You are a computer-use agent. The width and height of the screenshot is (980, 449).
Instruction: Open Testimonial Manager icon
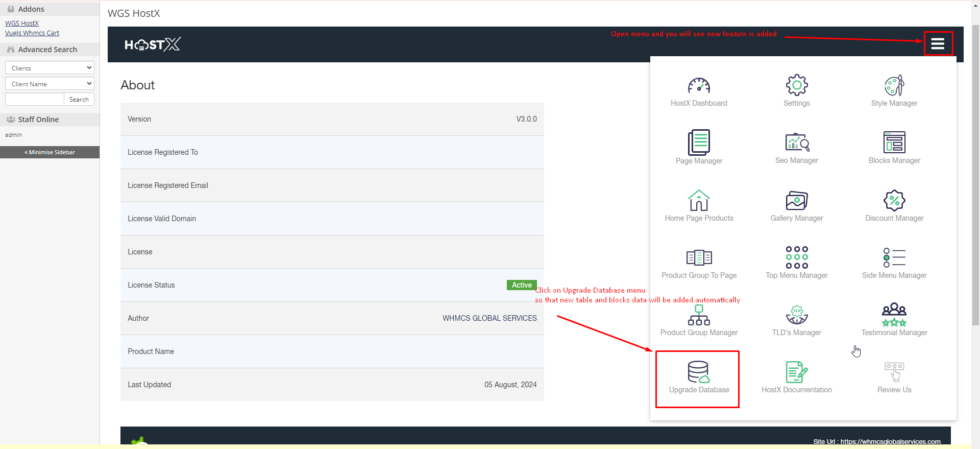tap(894, 315)
